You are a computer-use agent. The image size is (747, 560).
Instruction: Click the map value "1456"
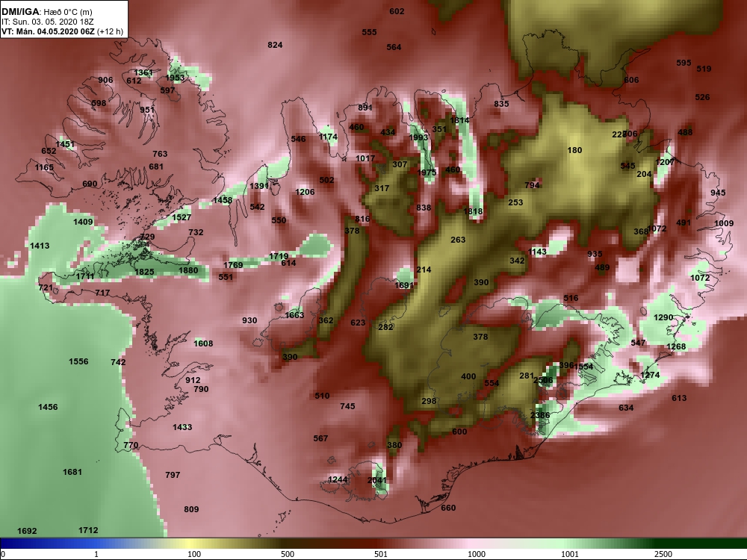(x=48, y=407)
